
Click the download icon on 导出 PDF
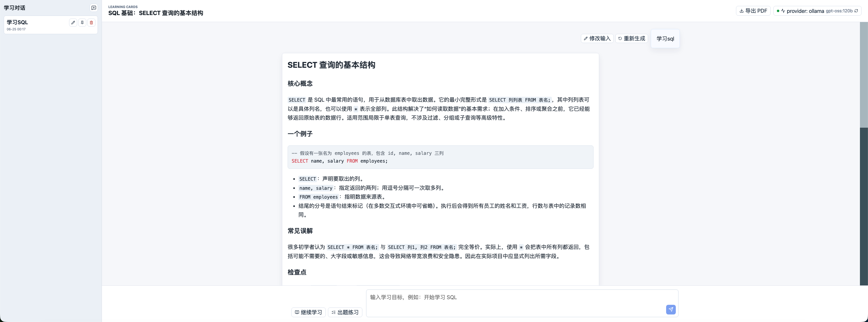(x=741, y=11)
